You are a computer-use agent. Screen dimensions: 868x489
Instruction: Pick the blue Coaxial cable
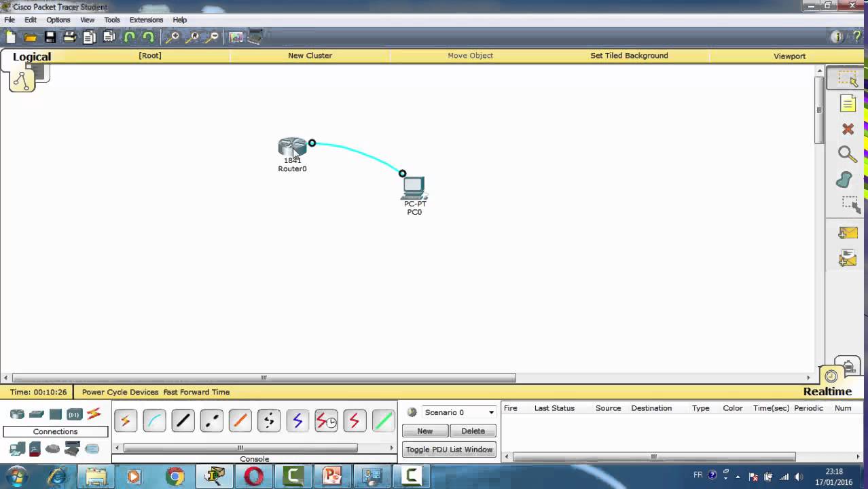point(297,421)
